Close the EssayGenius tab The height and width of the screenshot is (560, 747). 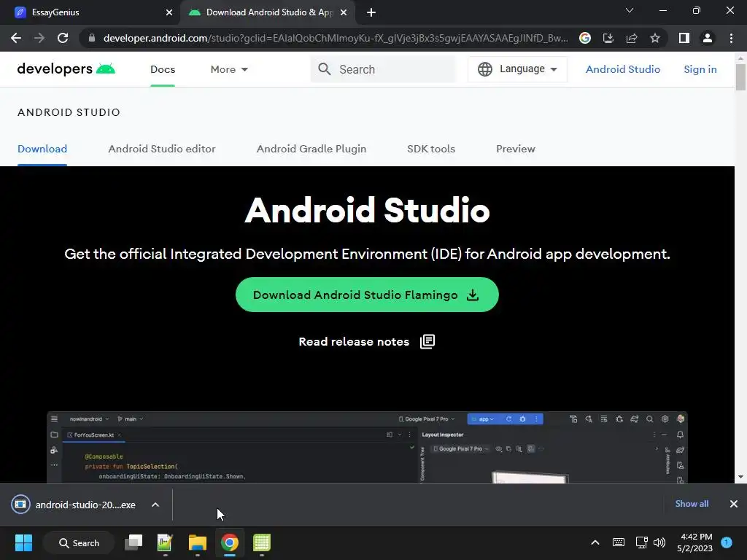pyautogui.click(x=169, y=12)
